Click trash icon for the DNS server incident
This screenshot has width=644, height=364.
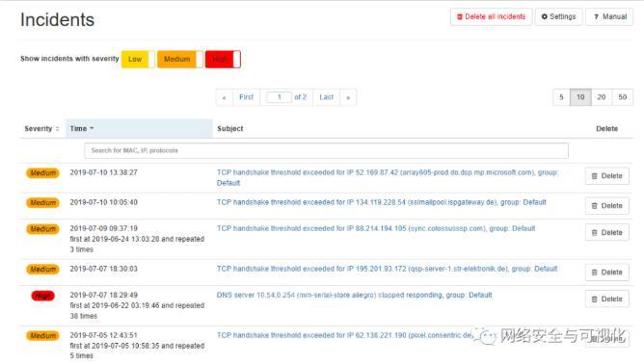pyautogui.click(x=594, y=299)
